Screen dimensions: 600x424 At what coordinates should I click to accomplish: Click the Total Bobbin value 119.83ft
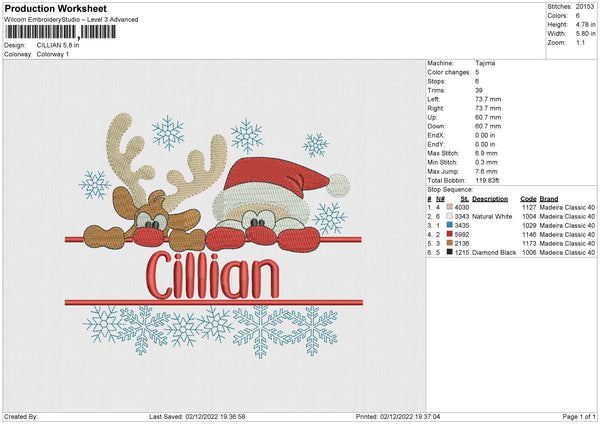coord(487,181)
